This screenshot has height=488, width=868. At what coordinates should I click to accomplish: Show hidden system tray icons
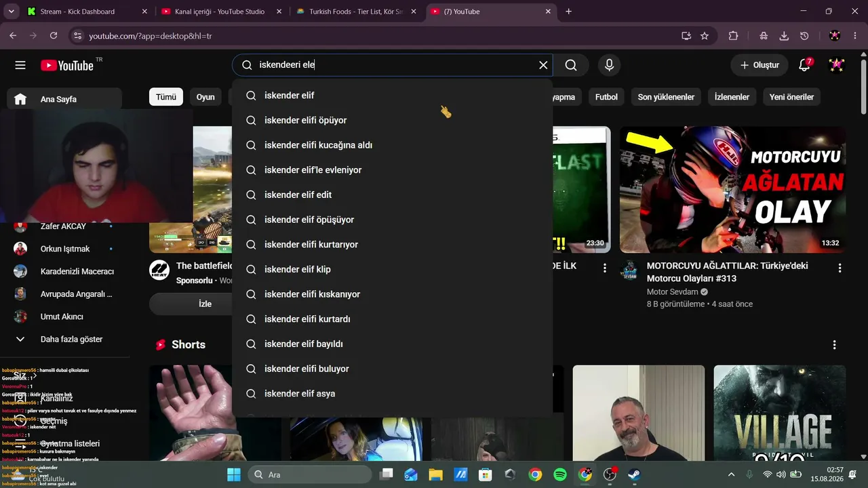[x=731, y=474]
